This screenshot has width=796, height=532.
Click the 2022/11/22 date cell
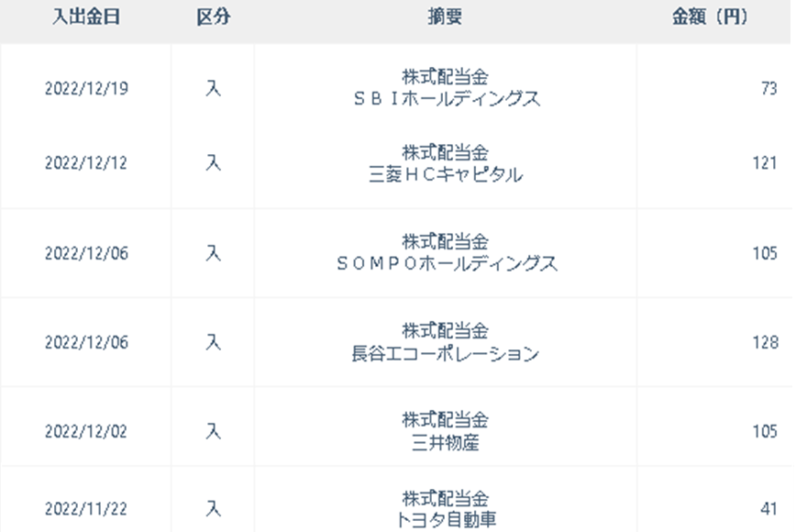tap(86, 506)
